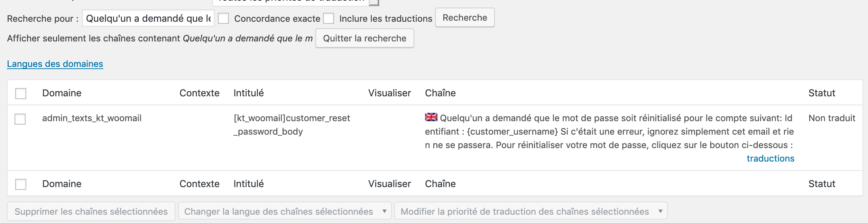Tick the Inclure les traductions checkbox

click(x=329, y=18)
